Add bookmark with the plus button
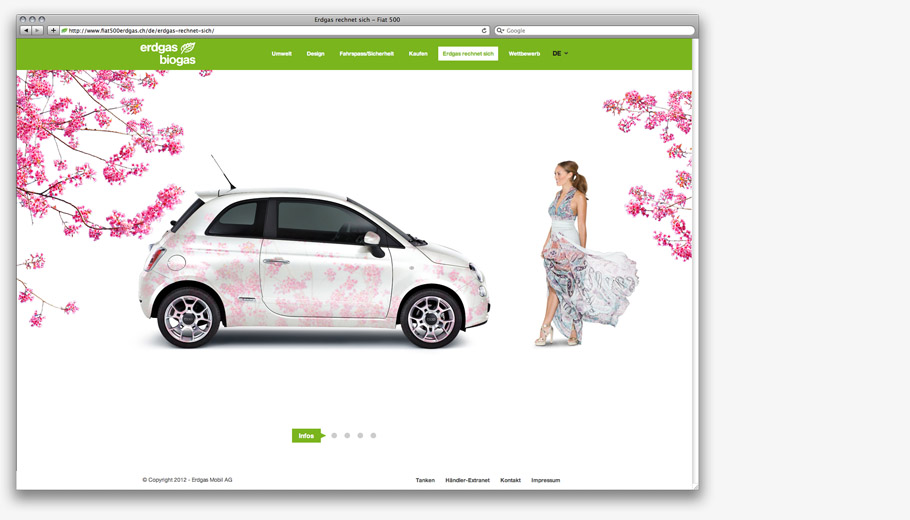 (x=53, y=30)
